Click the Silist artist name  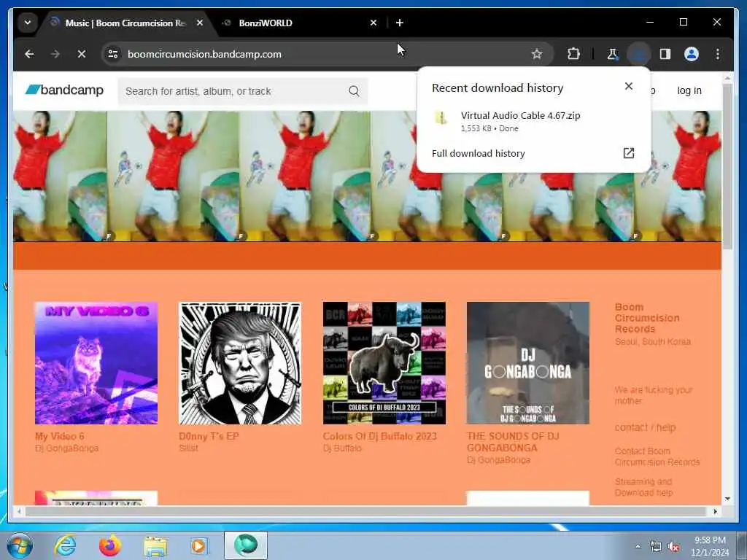pos(189,448)
